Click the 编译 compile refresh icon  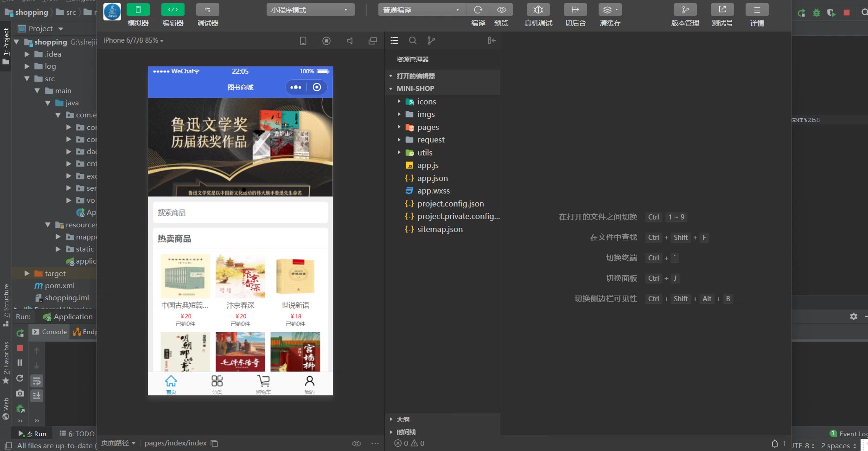point(478,10)
